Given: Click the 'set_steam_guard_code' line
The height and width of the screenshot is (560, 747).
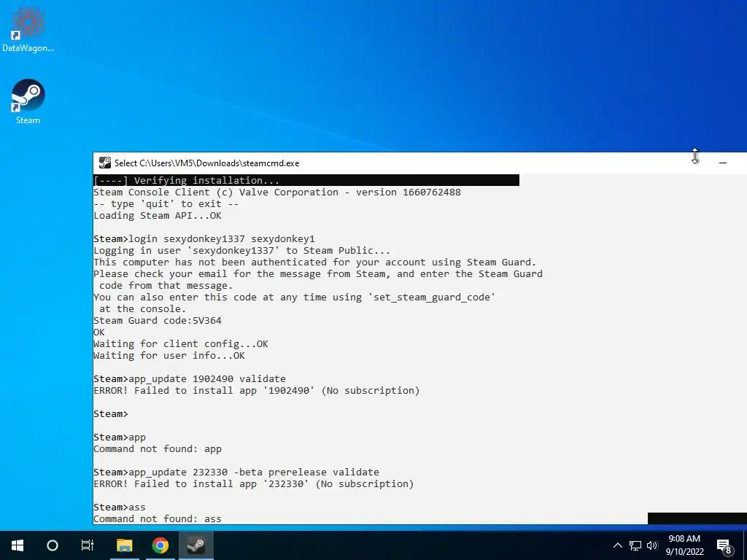Looking at the screenshot, I should click(x=294, y=297).
